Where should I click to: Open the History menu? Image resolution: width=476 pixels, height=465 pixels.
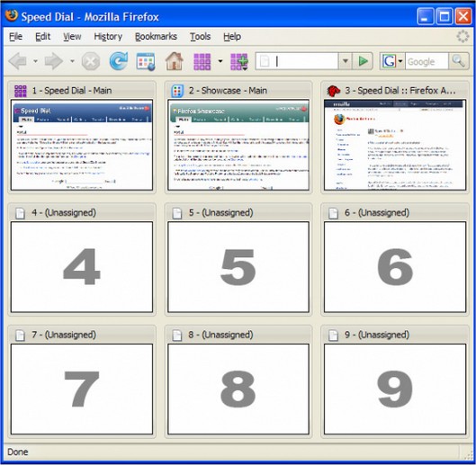coord(108,36)
